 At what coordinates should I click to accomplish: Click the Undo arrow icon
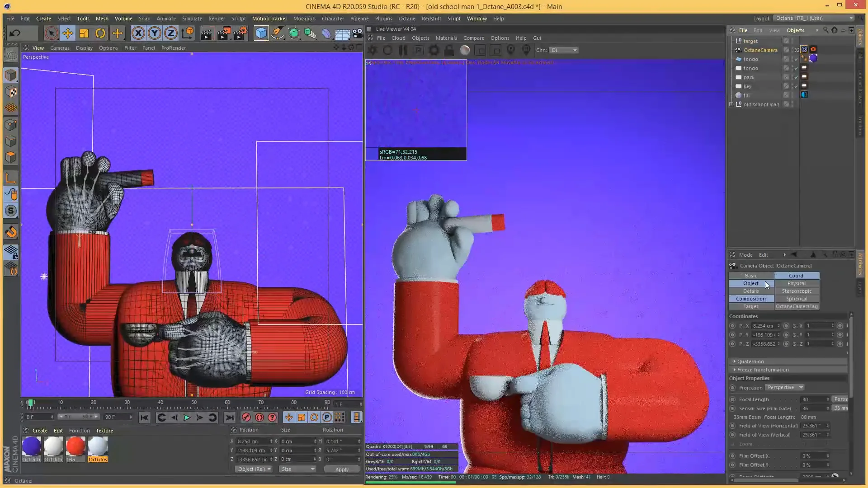pyautogui.click(x=15, y=33)
